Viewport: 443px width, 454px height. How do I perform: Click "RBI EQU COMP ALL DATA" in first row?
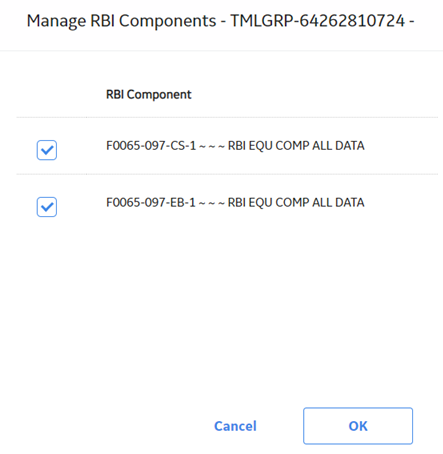(x=296, y=146)
